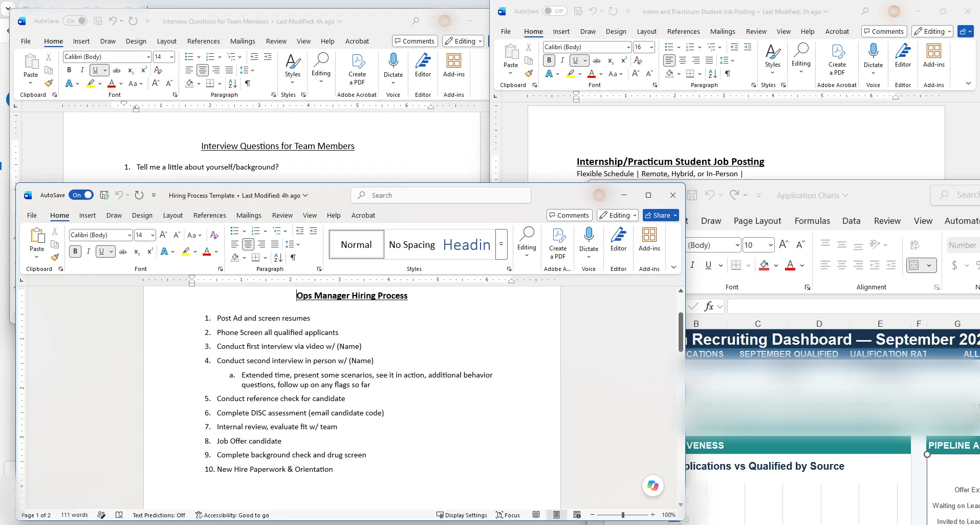The image size is (980, 525).
Task: Toggle show paragraph marks in Hiring Process window
Action: coord(293,258)
